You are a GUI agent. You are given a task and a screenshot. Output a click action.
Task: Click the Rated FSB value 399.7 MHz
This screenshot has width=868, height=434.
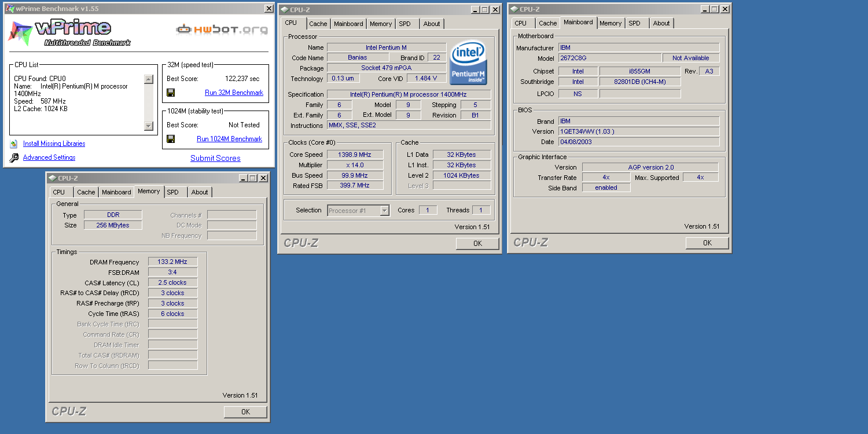(x=355, y=185)
